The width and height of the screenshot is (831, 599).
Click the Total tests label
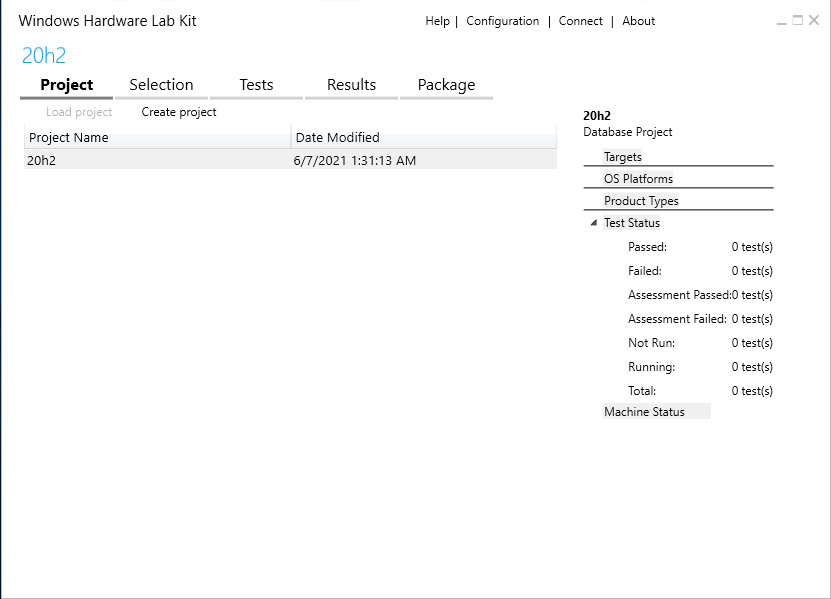(x=642, y=391)
